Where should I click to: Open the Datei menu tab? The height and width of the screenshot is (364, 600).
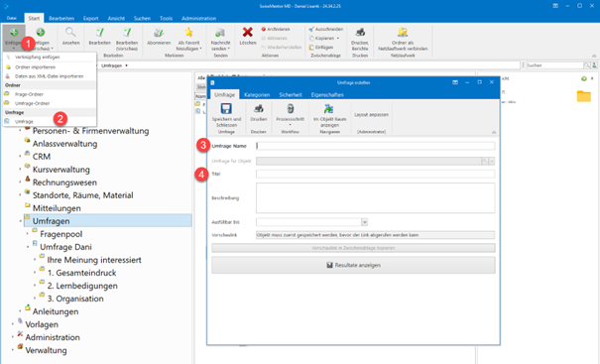point(12,18)
